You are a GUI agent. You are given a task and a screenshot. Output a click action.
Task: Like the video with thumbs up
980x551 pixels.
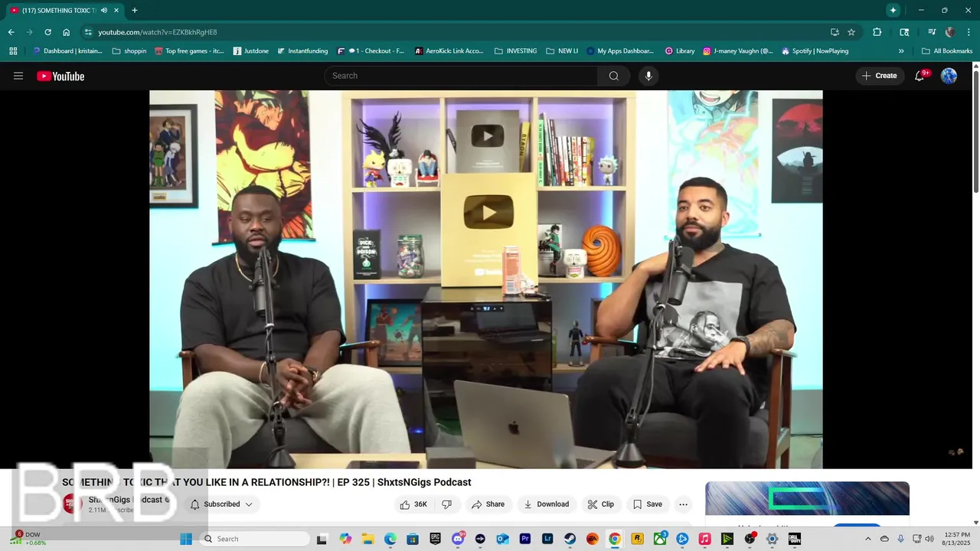(413, 504)
